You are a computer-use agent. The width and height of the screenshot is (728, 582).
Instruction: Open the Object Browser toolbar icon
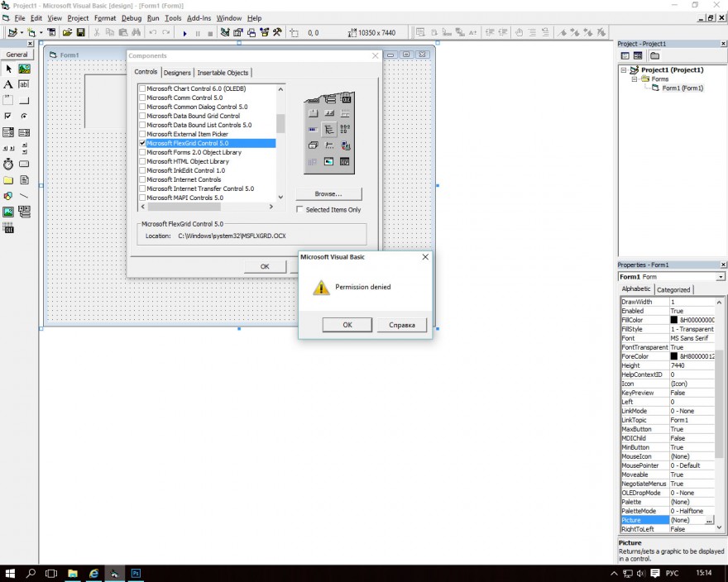(265, 32)
